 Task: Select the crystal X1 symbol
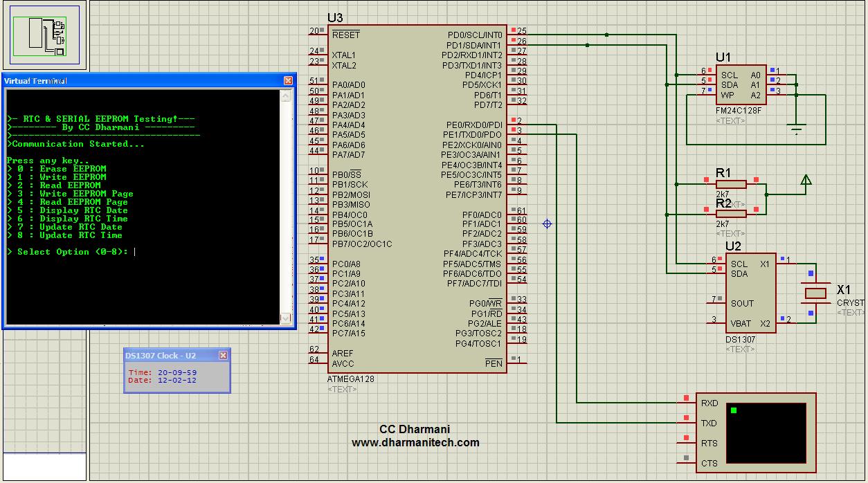[x=817, y=294]
